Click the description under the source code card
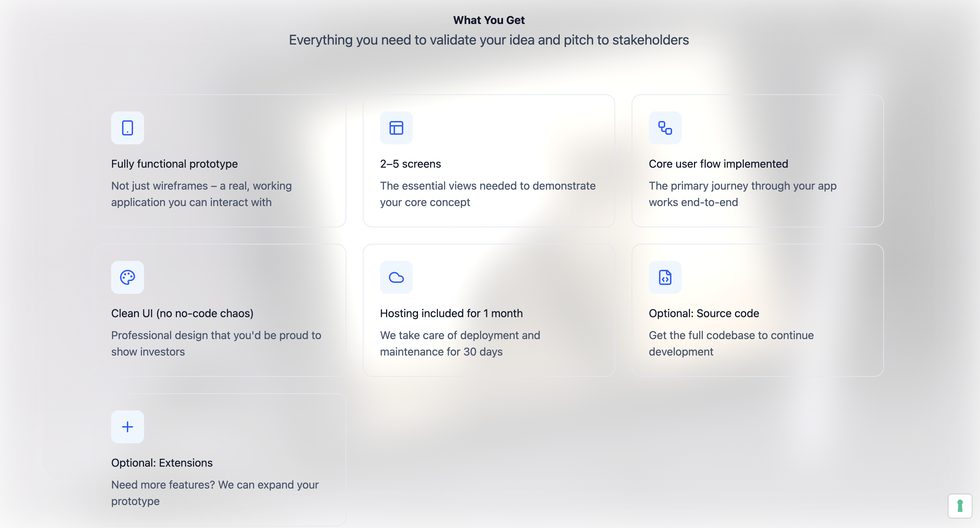The image size is (980, 528). click(731, 343)
